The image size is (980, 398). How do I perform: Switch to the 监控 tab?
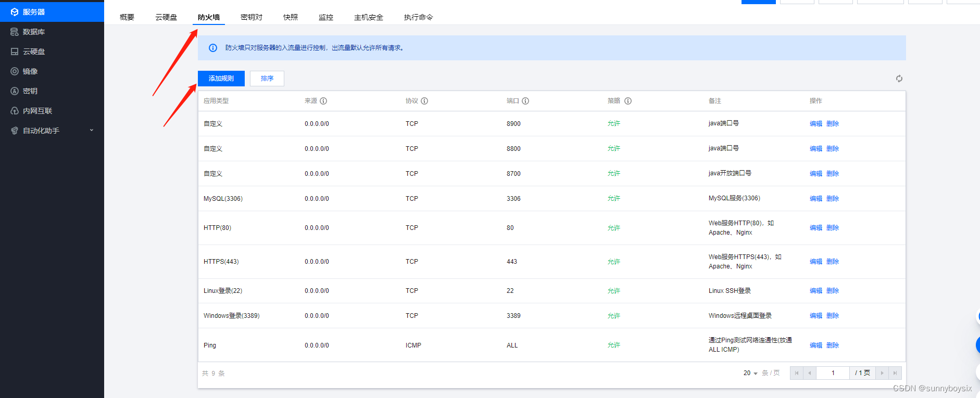click(326, 17)
